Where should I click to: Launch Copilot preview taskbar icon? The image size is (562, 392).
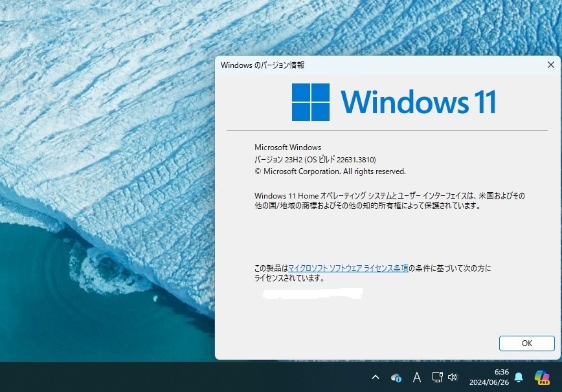point(541,377)
